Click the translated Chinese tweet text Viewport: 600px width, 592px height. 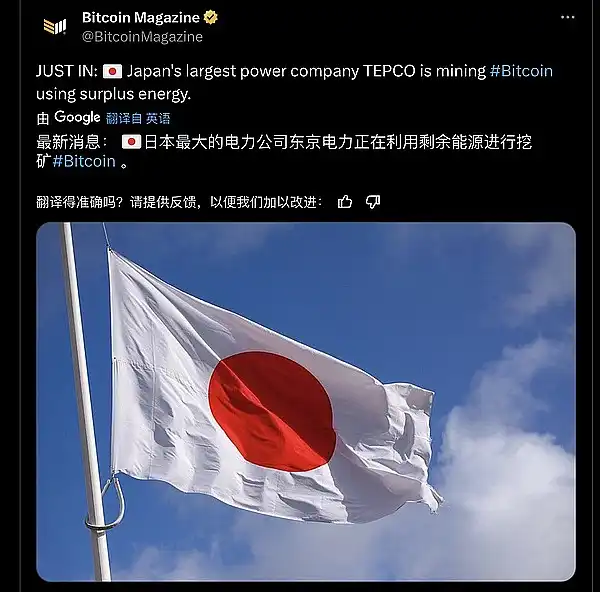(284, 152)
